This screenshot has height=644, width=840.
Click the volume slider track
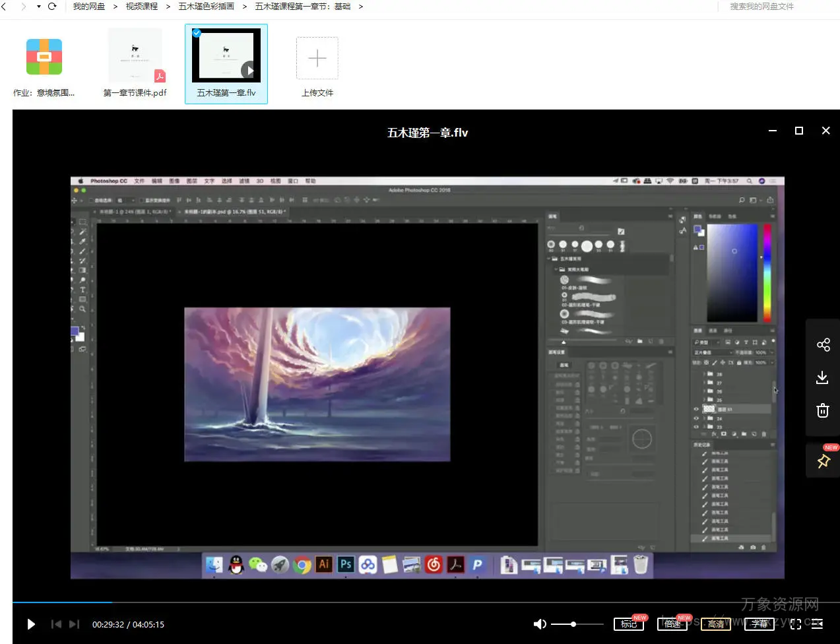(x=587, y=624)
